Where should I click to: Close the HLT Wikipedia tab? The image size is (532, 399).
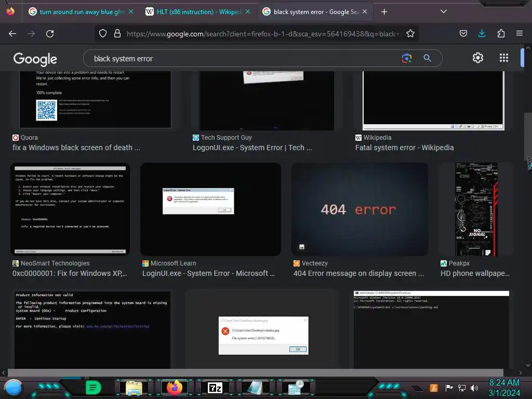click(x=248, y=11)
